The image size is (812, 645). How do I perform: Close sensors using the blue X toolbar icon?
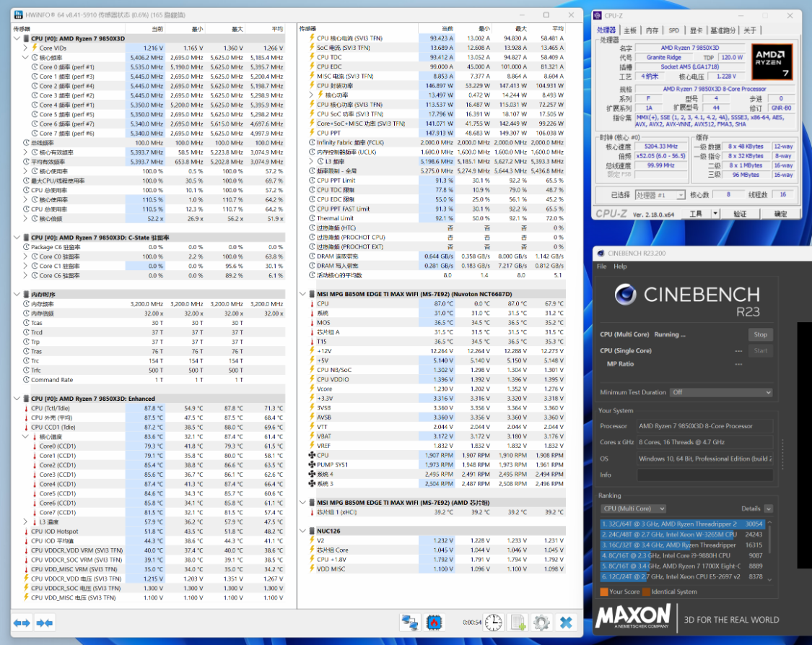tap(566, 622)
